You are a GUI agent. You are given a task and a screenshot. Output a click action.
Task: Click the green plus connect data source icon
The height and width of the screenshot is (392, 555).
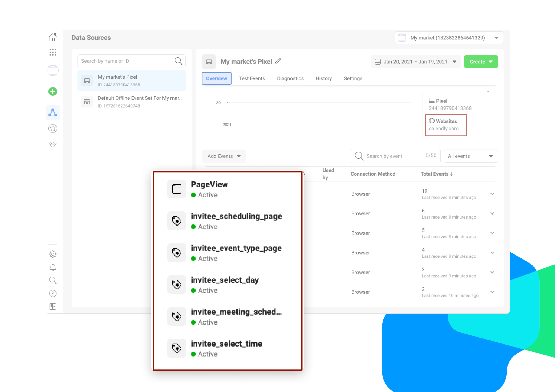[x=53, y=92]
